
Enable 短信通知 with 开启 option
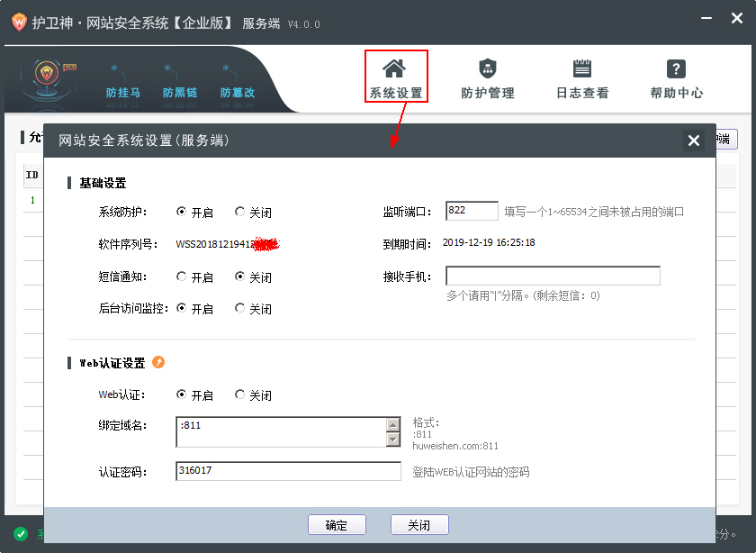pyautogui.click(x=182, y=277)
